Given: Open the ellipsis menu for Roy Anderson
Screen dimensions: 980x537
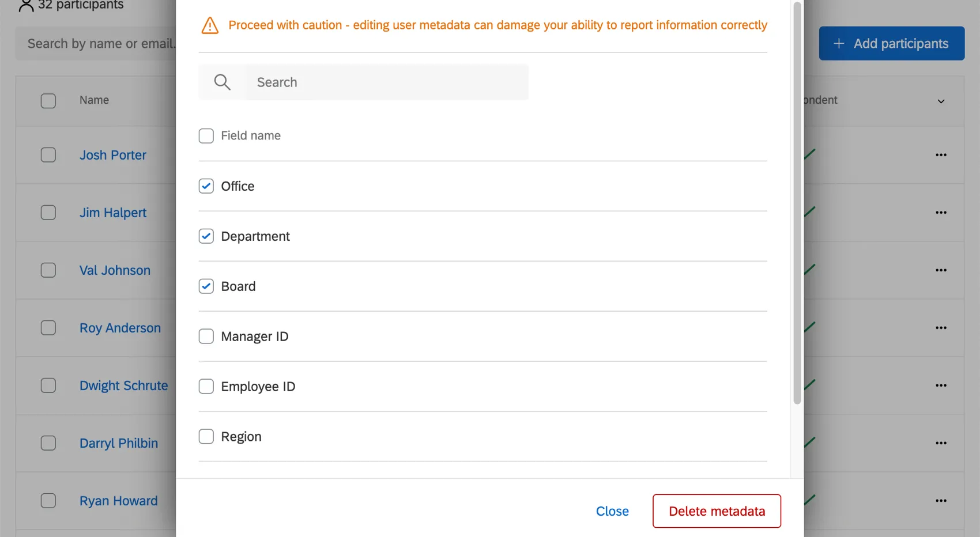Looking at the screenshot, I should [941, 328].
